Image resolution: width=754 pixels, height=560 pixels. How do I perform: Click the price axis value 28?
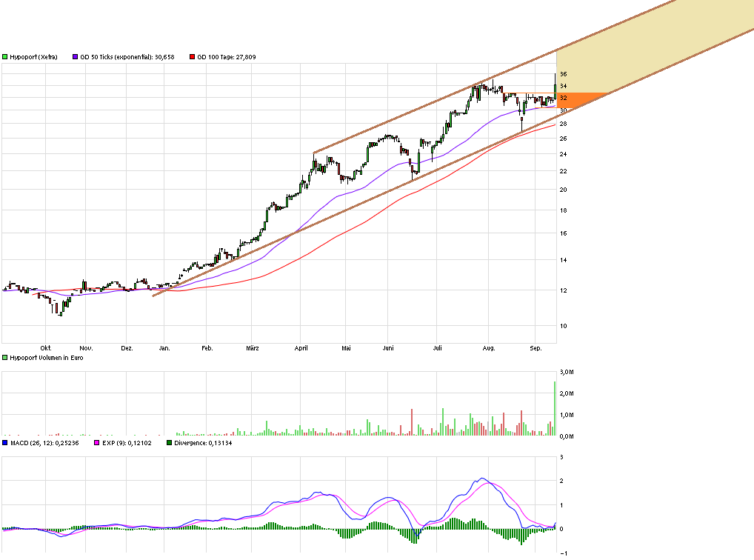(563, 124)
